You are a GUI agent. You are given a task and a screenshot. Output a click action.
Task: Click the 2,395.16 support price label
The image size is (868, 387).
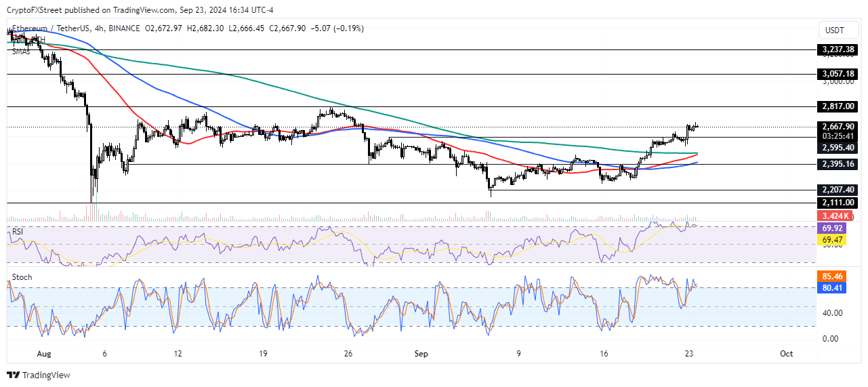click(838, 164)
